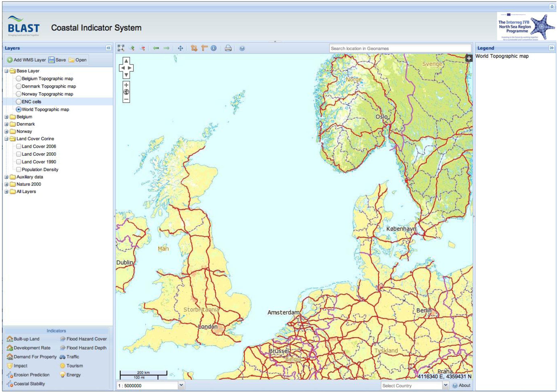The image size is (558, 392).
Task: Click the map zoom-in plus slider button
Action: tap(126, 85)
